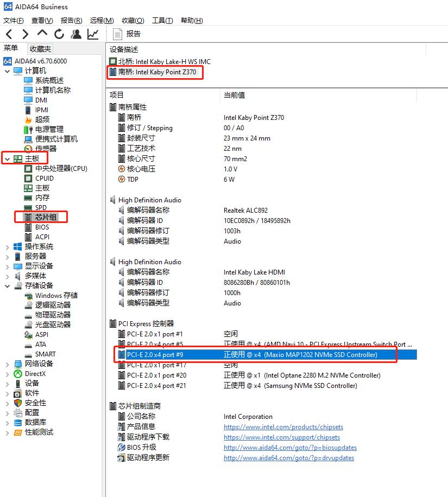Screen dimensions: 448x497
Task: Select the 逻辑驱动器 drive icon
Action: [29, 305]
